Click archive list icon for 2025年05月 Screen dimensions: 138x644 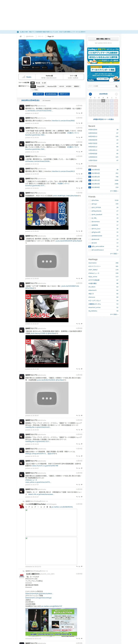[x=89, y=170]
